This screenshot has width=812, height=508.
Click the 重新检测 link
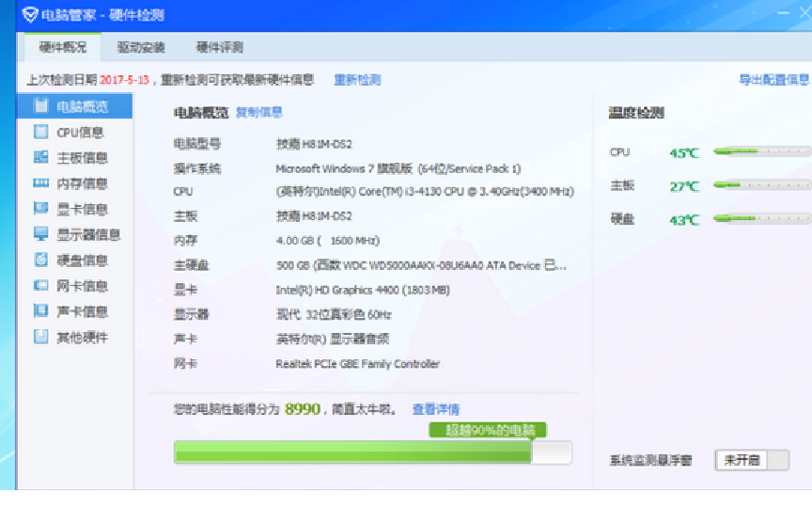tap(357, 80)
